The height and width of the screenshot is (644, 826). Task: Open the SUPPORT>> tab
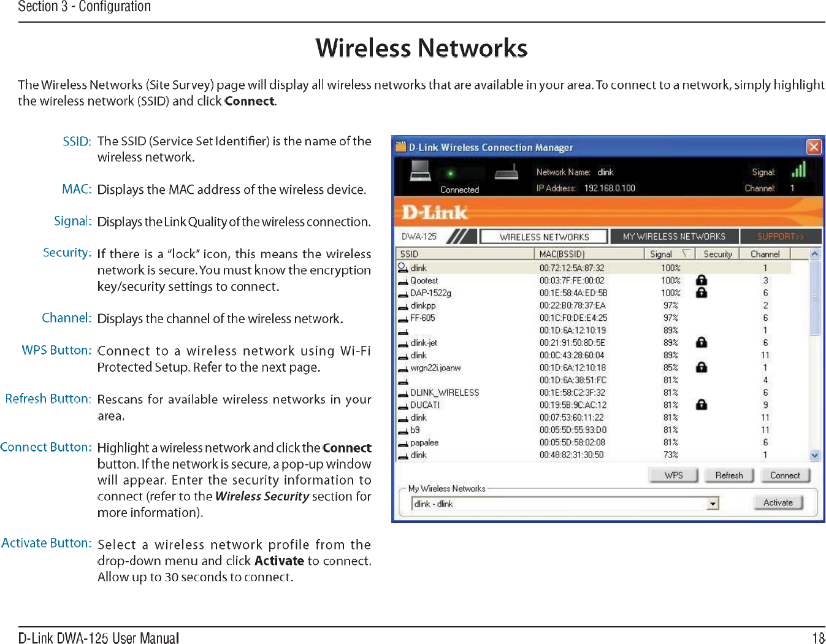781,236
